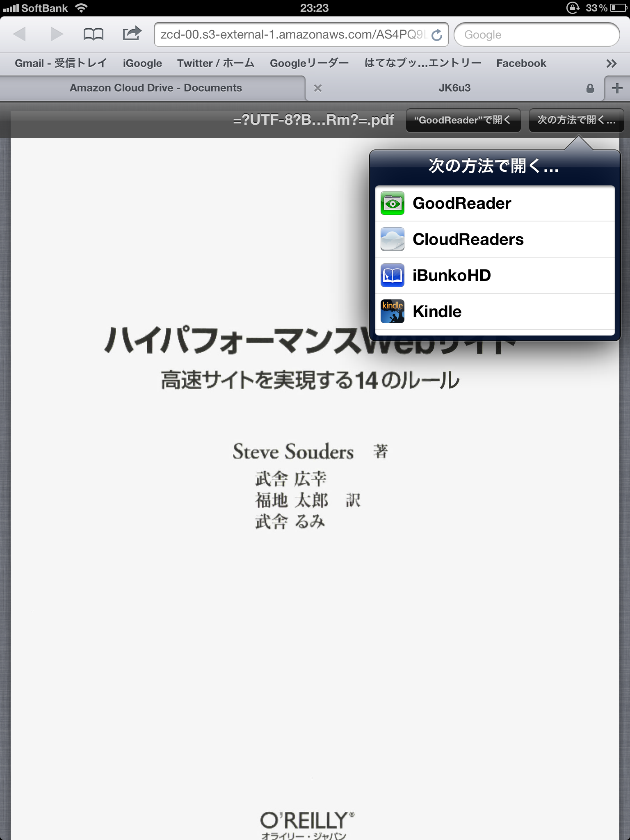Open the Facebook bookmark
Viewport: 630px width, 840px height.
pyautogui.click(x=521, y=63)
